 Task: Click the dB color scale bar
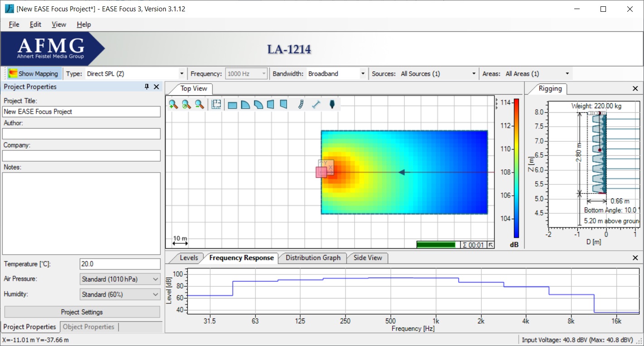point(516,168)
